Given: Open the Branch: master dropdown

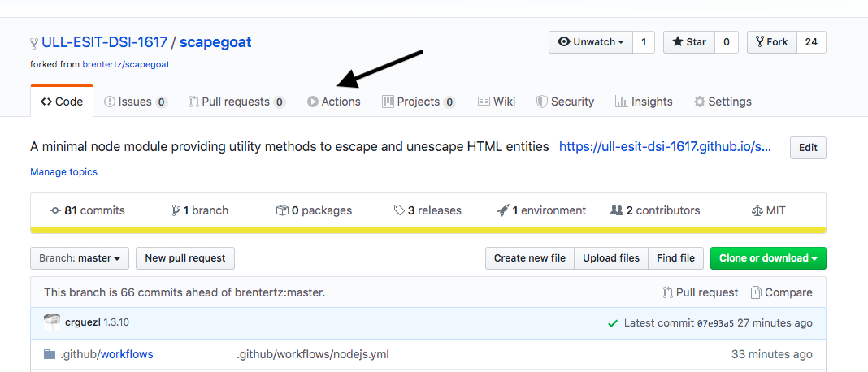Looking at the screenshot, I should (x=80, y=258).
